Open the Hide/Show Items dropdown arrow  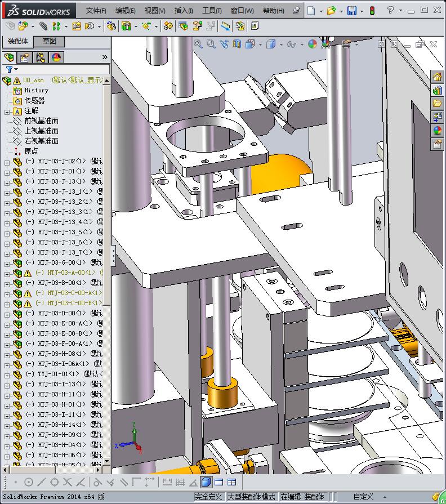[x=302, y=44]
